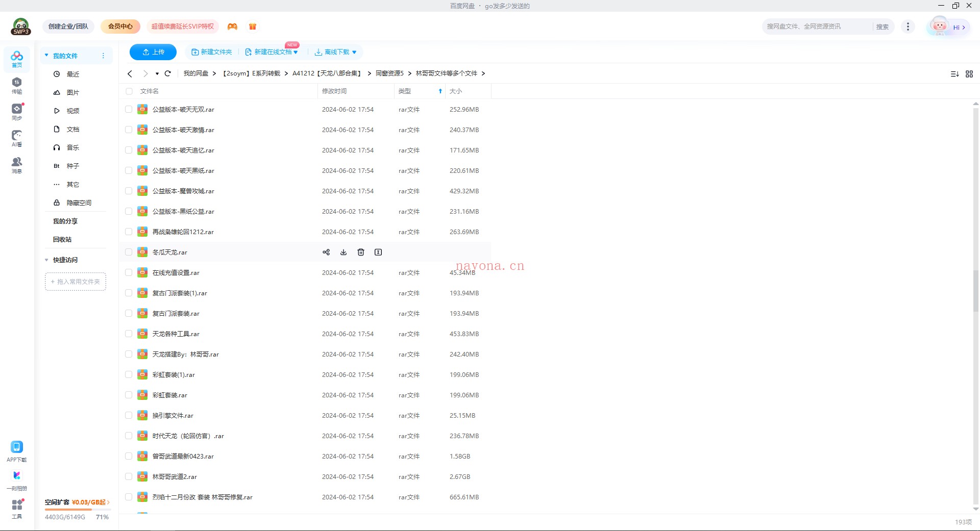The image size is (980, 531).
Task: Check the 林哥哥武道2.rar checkbox
Action: click(x=129, y=476)
